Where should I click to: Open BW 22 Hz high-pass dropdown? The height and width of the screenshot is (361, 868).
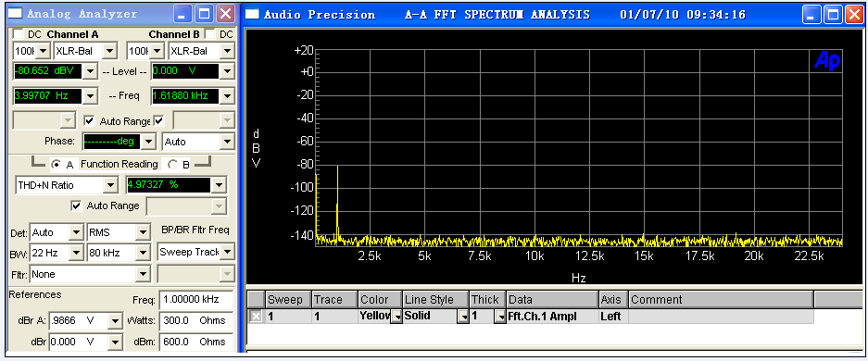point(76,254)
